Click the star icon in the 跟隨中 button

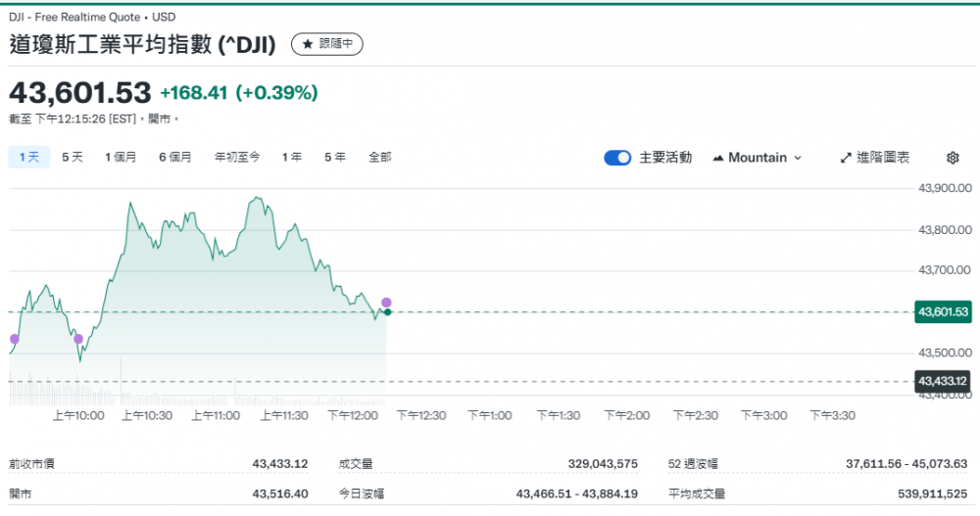308,45
